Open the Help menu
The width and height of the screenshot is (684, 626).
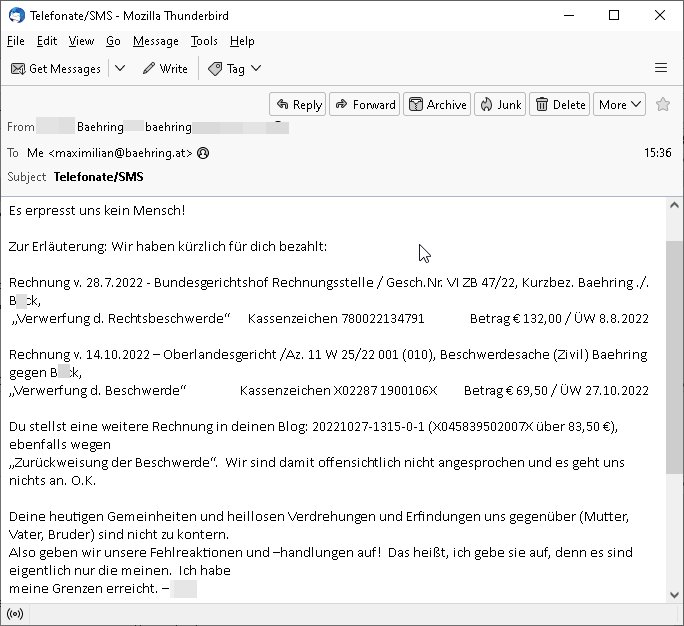click(x=242, y=41)
